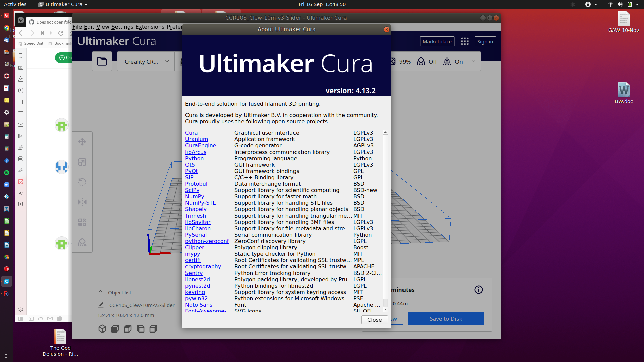Collapse the Object list expander
This screenshot has width=644, height=362.
100,292
